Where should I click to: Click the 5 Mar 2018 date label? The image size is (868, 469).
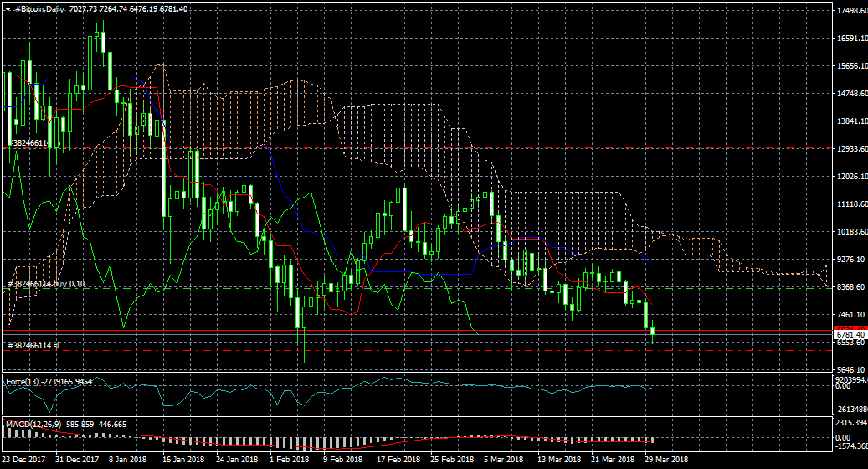point(504,460)
